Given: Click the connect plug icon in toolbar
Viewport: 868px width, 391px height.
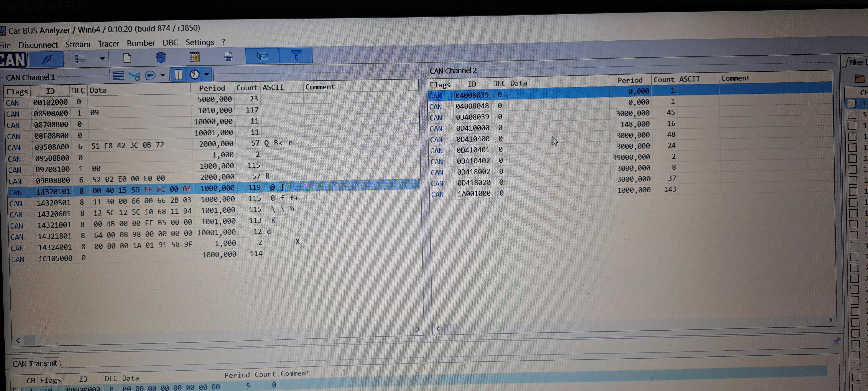Looking at the screenshot, I should (x=47, y=59).
